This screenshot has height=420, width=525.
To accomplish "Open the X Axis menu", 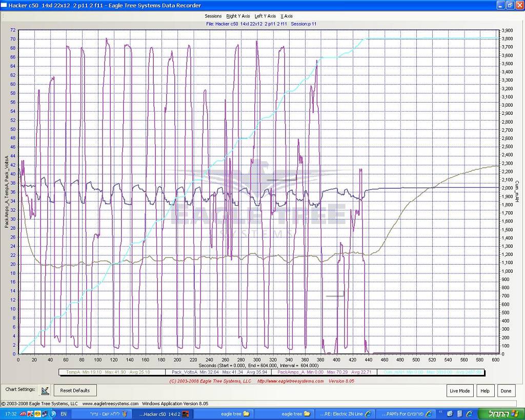I will point(286,16).
